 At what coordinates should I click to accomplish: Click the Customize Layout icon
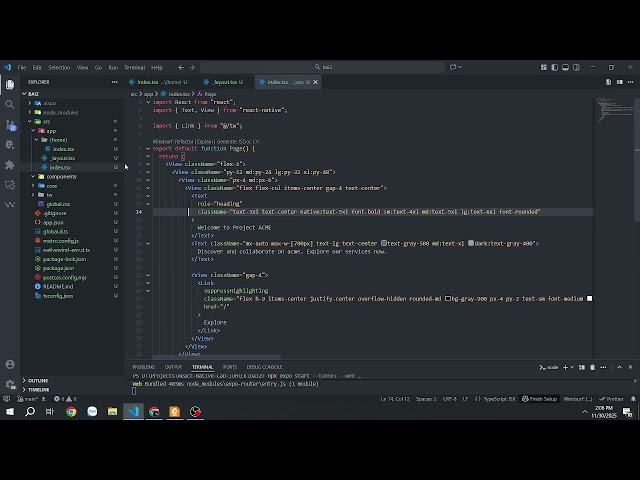tap(544, 67)
